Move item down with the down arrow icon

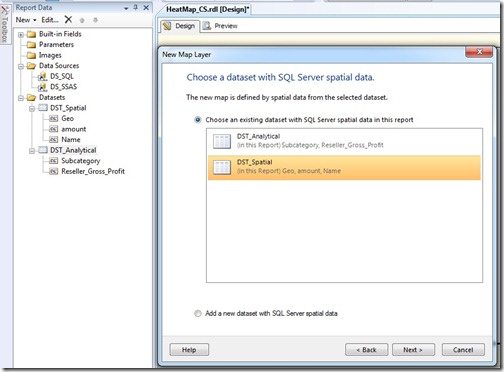click(x=95, y=20)
